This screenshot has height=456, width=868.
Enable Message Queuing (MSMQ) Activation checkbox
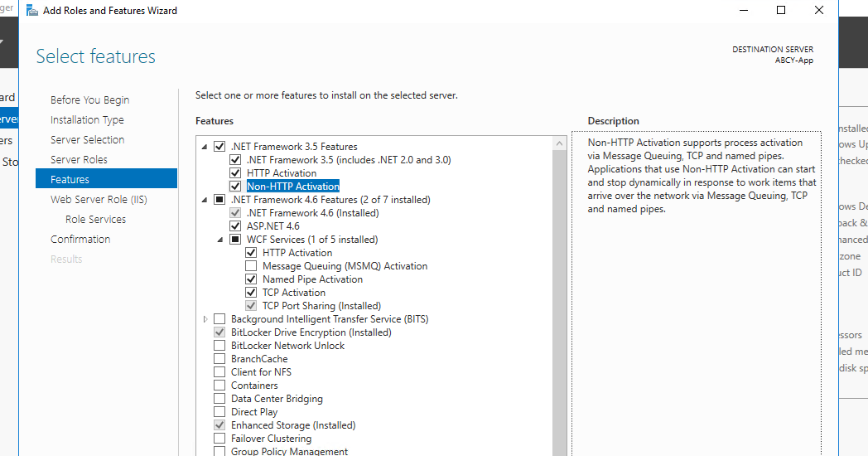pos(251,266)
